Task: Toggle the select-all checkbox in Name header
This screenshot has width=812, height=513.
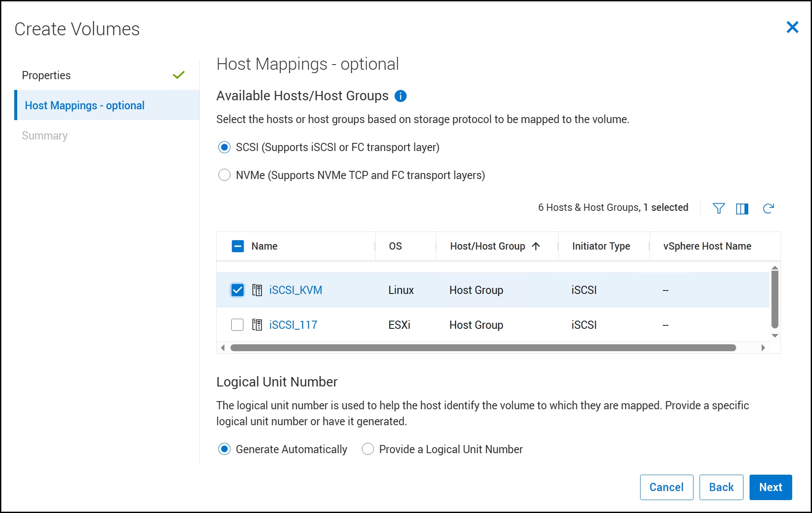Action: pyautogui.click(x=238, y=246)
